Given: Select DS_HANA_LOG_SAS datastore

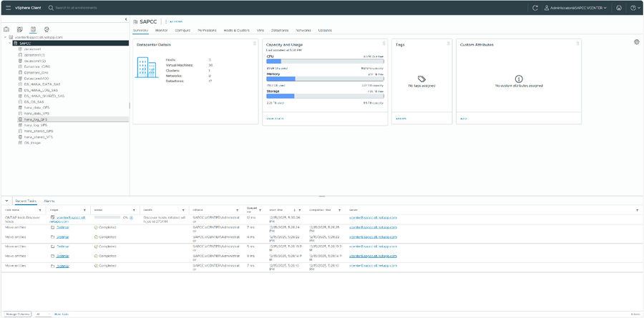Looking at the screenshot, I should click(x=40, y=89).
